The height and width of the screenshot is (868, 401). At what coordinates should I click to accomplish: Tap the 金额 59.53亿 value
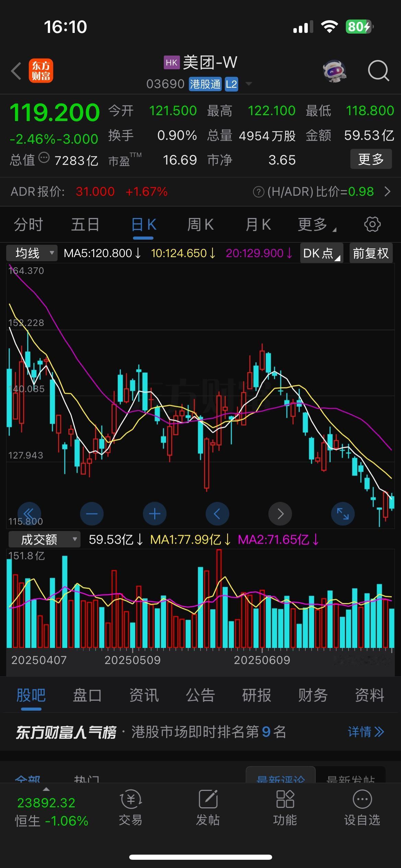click(369, 135)
